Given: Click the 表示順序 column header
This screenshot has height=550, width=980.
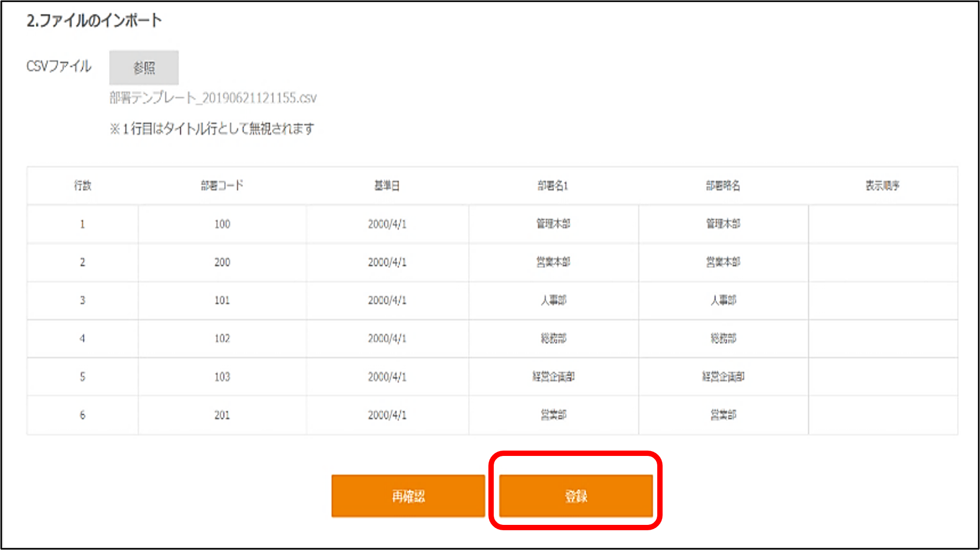Looking at the screenshot, I should tap(882, 185).
